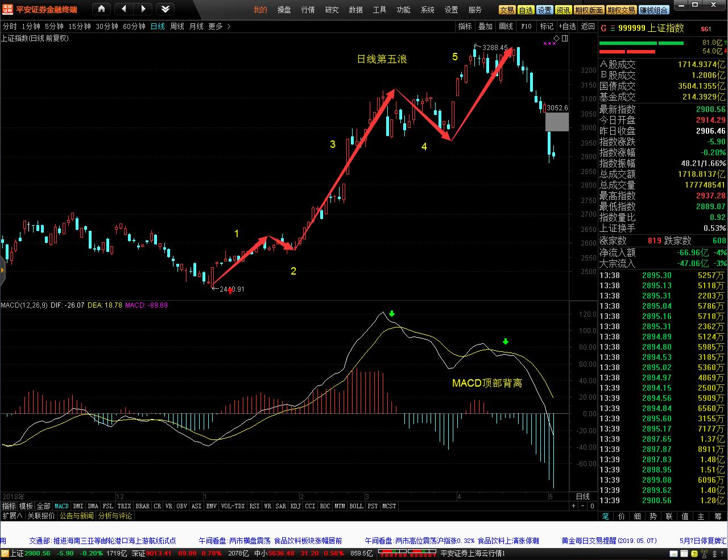Open the 我的 menu
Screen dimensions: 728x560
click(x=260, y=10)
